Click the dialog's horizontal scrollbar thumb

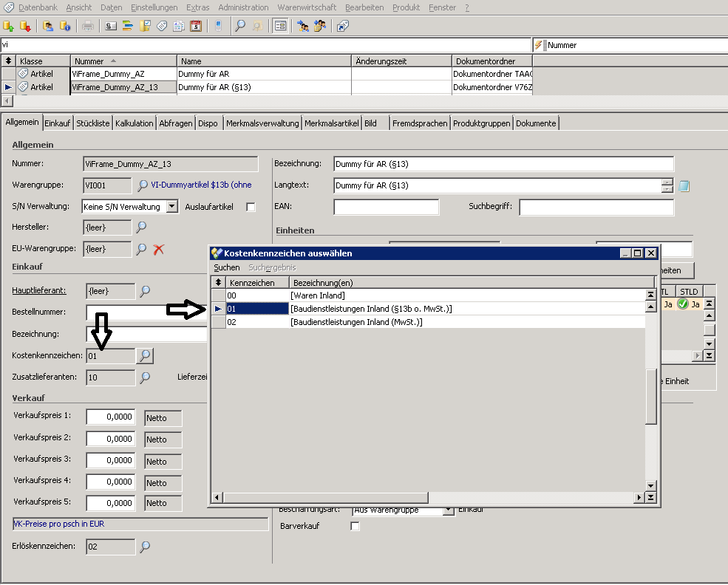click(325, 497)
